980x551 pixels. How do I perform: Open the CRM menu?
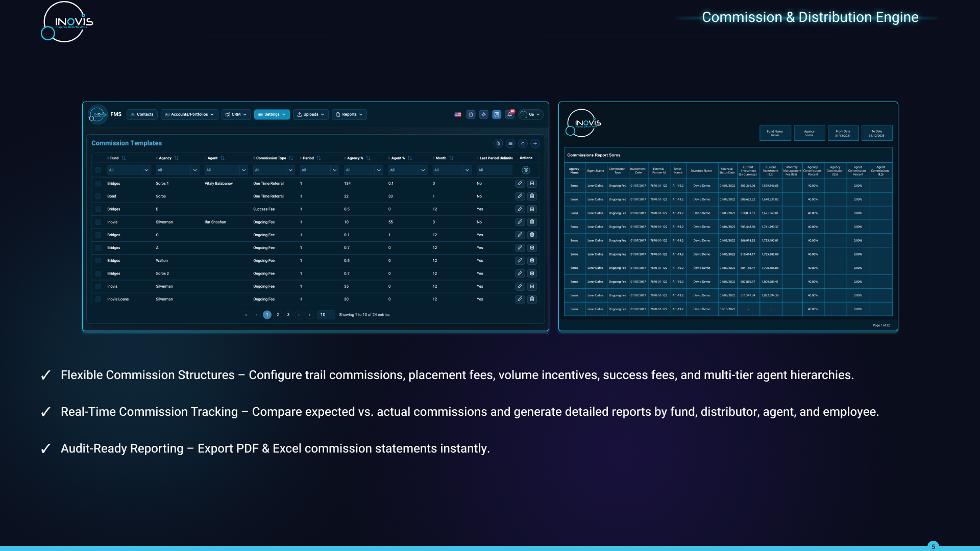coord(236,114)
